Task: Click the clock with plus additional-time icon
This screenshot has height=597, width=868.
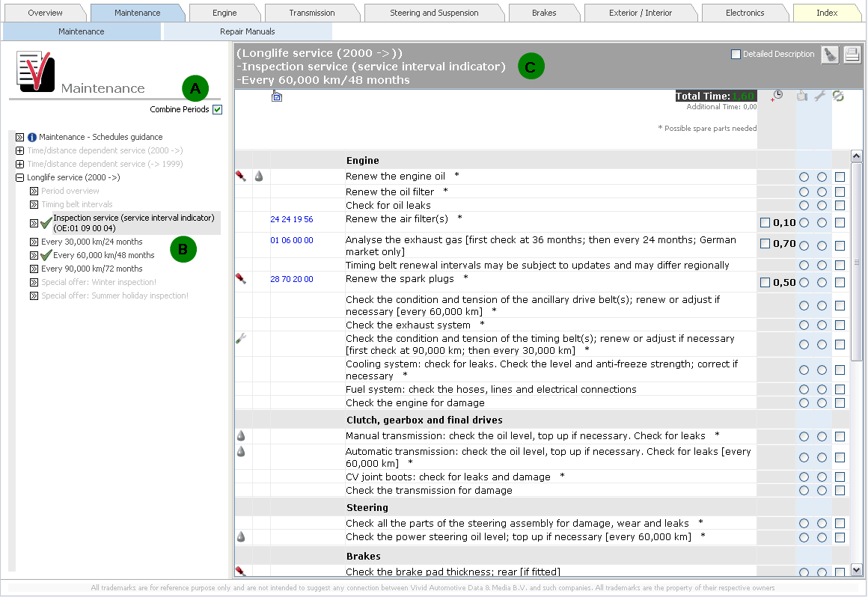Action: click(777, 96)
